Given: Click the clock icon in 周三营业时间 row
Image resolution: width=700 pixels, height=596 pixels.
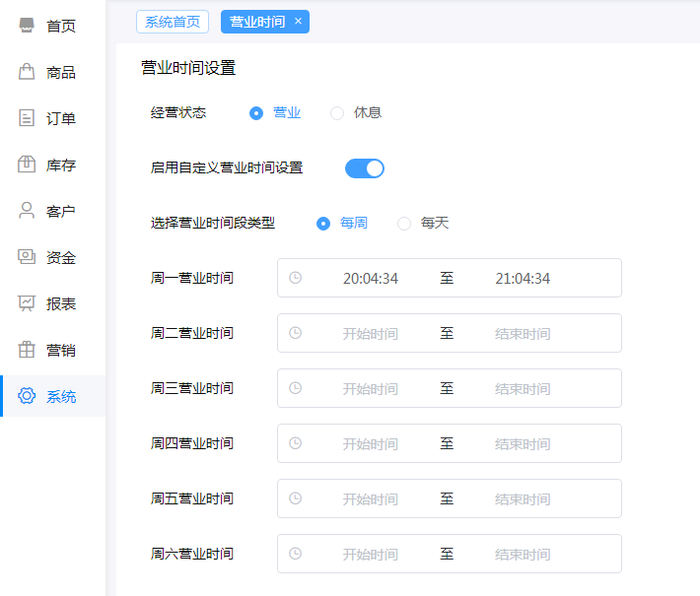Looking at the screenshot, I should [295, 388].
